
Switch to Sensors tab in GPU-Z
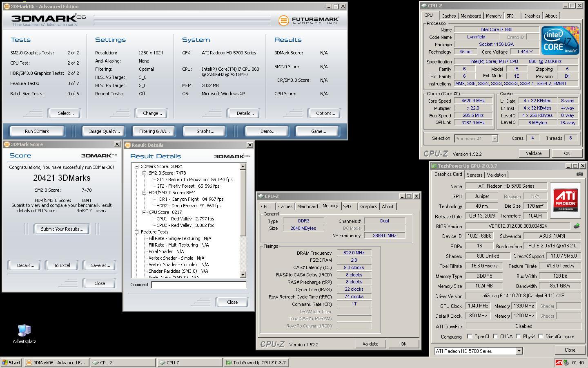click(474, 175)
